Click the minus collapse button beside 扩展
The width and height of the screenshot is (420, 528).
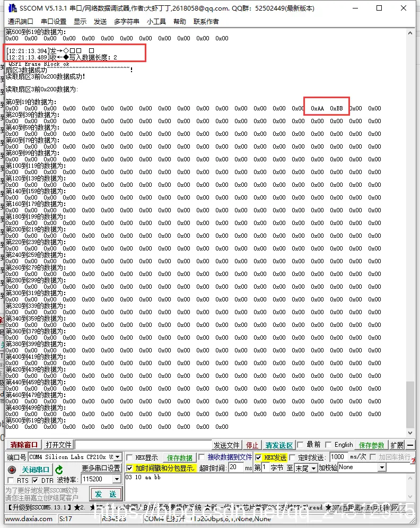(x=410, y=445)
